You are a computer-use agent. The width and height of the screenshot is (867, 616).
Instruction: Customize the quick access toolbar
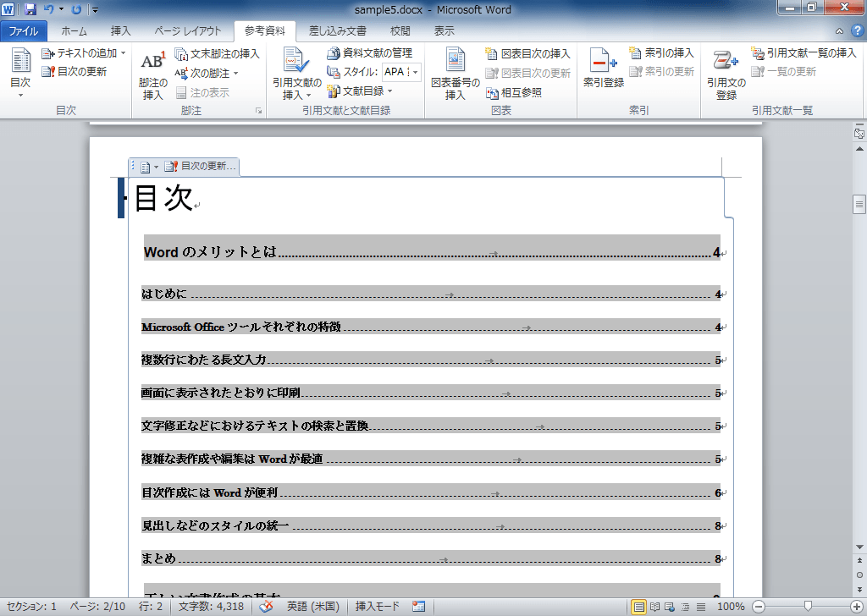95,10
